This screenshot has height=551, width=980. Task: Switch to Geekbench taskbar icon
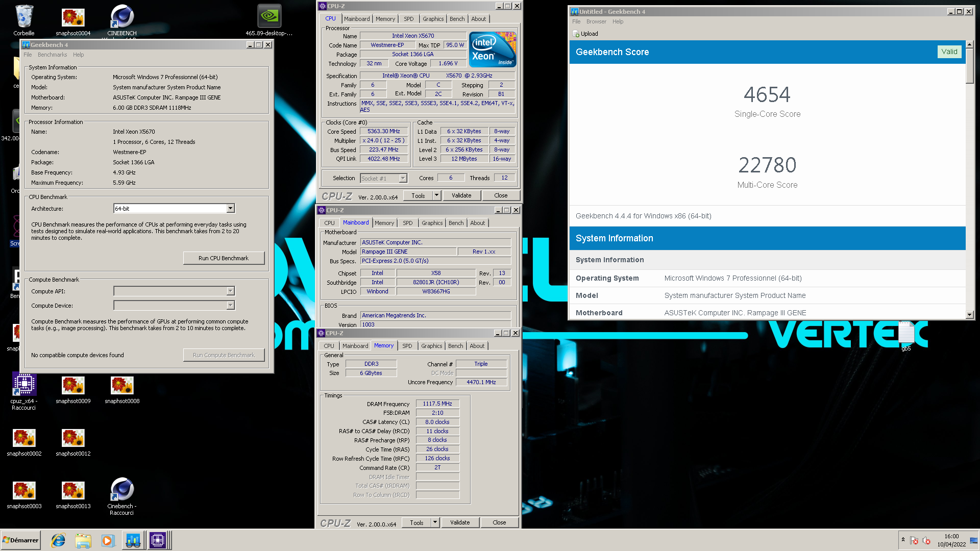pos(133,540)
